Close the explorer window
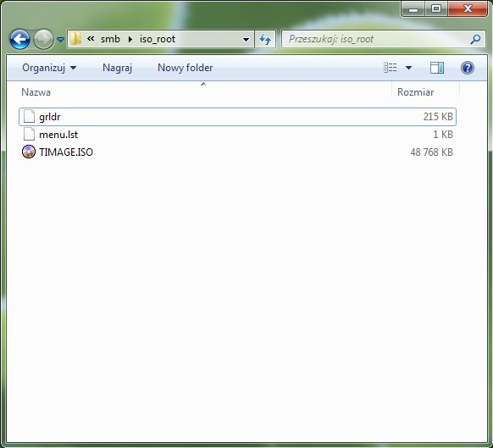 pos(468,8)
